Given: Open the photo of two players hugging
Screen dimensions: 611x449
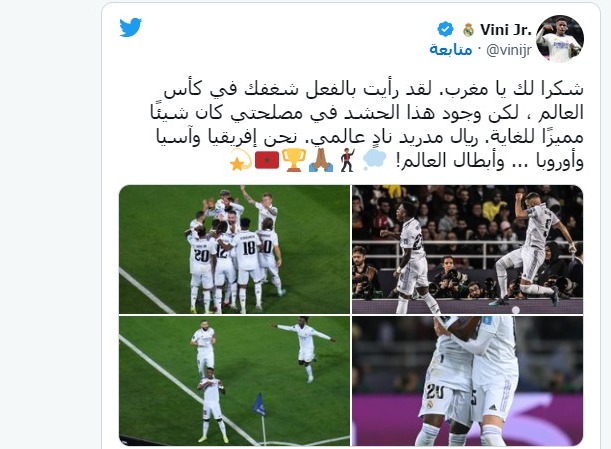Looking at the screenshot, I should [468, 381].
